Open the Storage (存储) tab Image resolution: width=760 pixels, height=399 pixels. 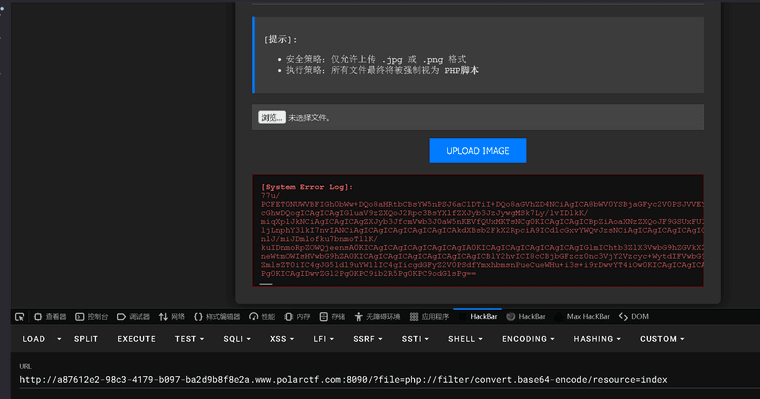(x=332, y=317)
